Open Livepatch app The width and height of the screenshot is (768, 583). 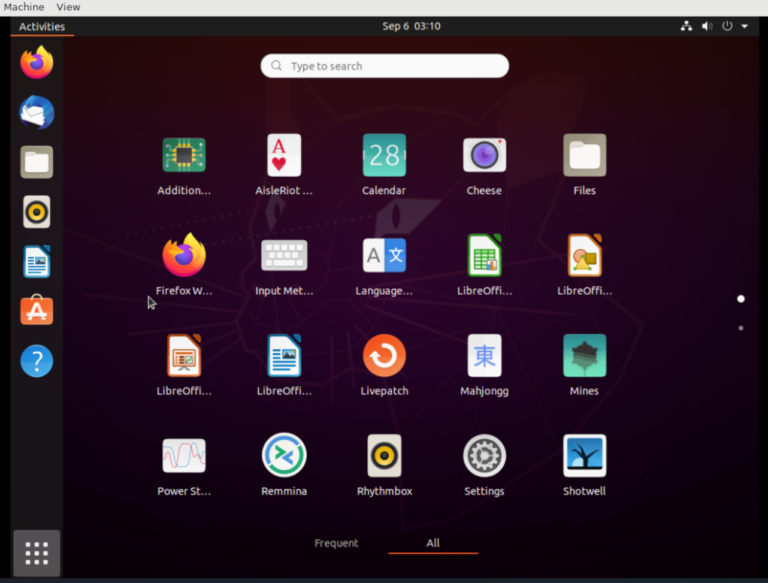tap(384, 356)
